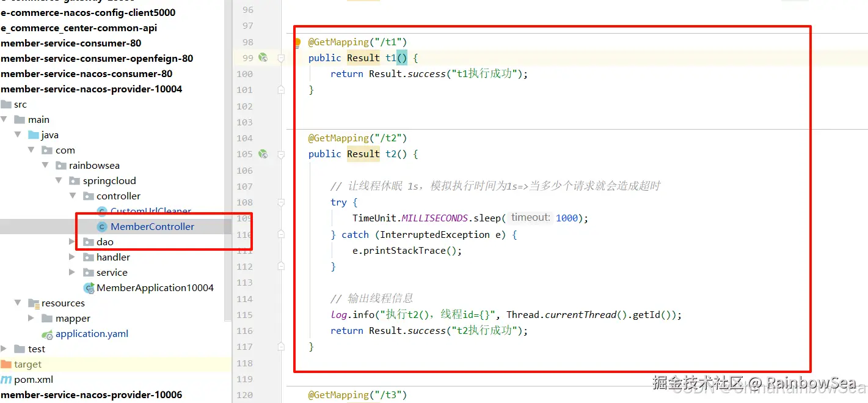868x403 pixels.
Task: Select the member-service-consumer-80 module
Action: pyautogui.click(x=71, y=43)
